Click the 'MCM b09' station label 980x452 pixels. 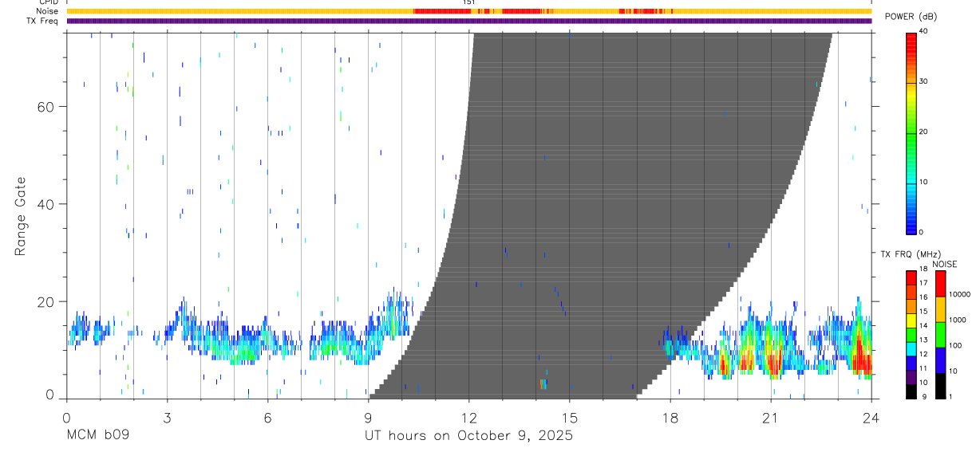pyautogui.click(x=97, y=436)
